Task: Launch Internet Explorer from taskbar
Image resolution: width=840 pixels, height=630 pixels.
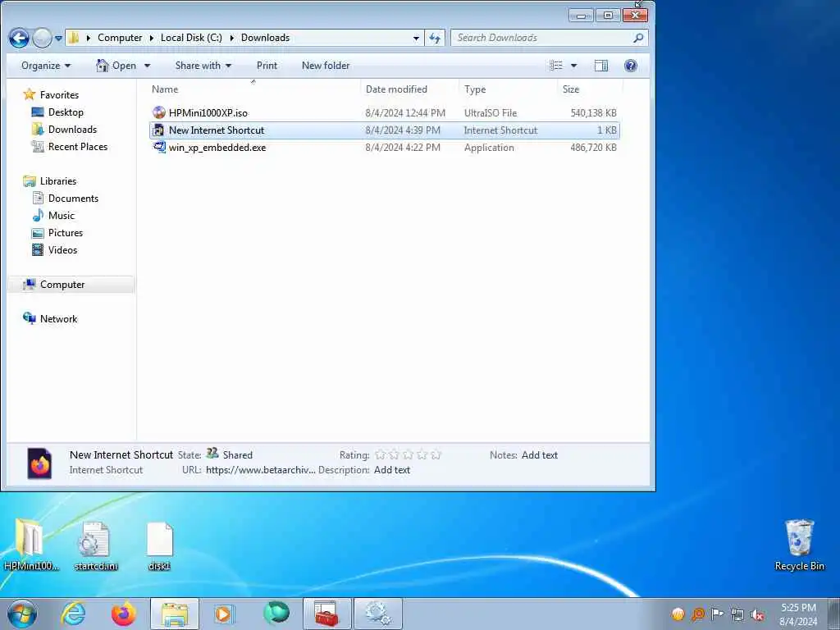Action: click(x=73, y=614)
